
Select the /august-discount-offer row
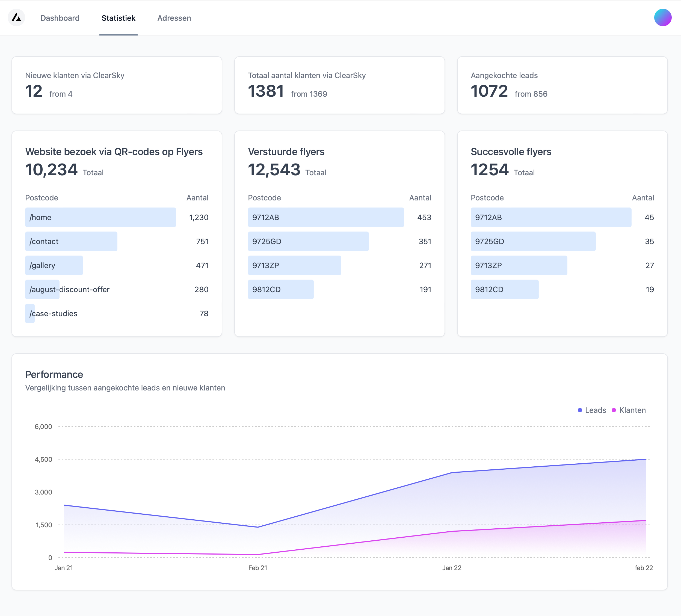point(117,289)
